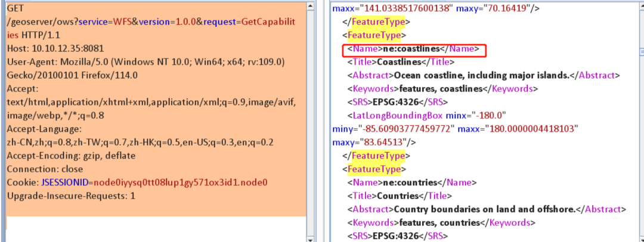Image resolution: width=644 pixels, height=242 pixels.
Task: Click the 'version' parameter name
Action: (x=154, y=21)
